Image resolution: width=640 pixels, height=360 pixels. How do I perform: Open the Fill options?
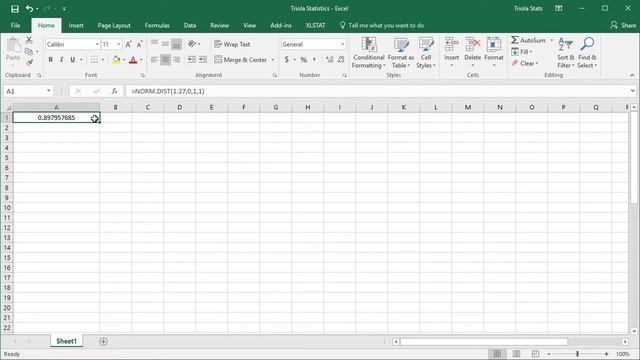tap(522, 52)
